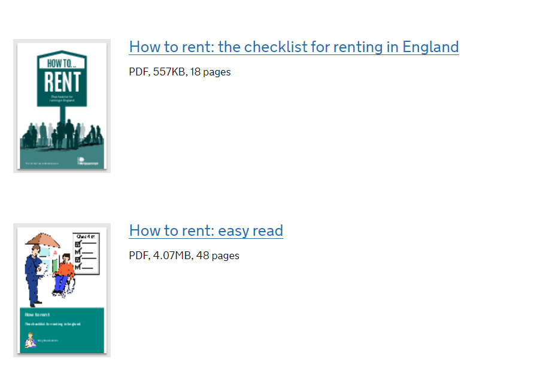Click the 'PDF, 4.07MB, 48 pages' file details
The height and width of the screenshot is (392, 534).
184,256
